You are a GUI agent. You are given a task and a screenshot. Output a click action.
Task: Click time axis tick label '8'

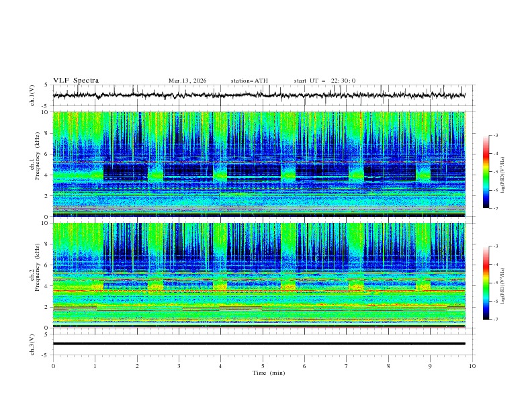(388, 366)
